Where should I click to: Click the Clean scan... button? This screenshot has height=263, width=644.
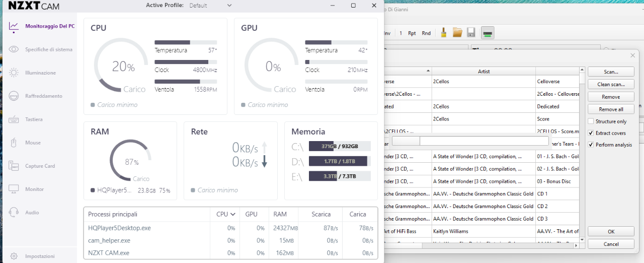pyautogui.click(x=611, y=84)
